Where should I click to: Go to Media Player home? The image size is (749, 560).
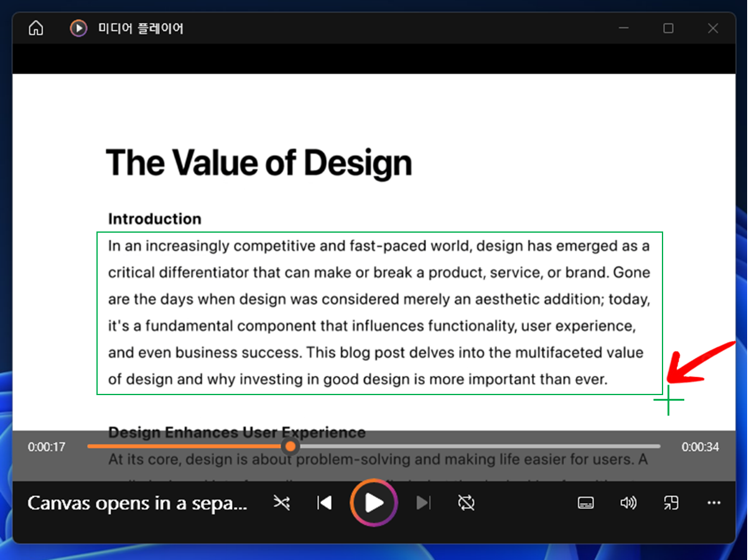(37, 29)
